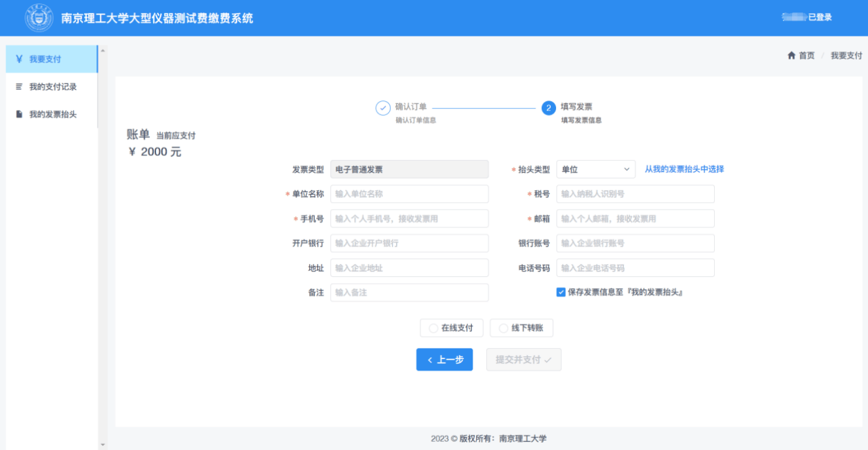Click the 手机号 input field
The image size is (868, 450).
(410, 218)
